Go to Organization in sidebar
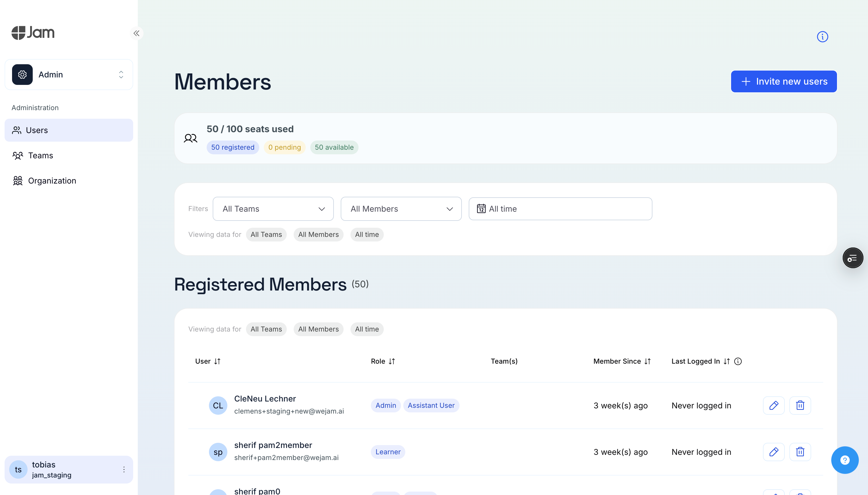868x495 pixels. coord(69,180)
